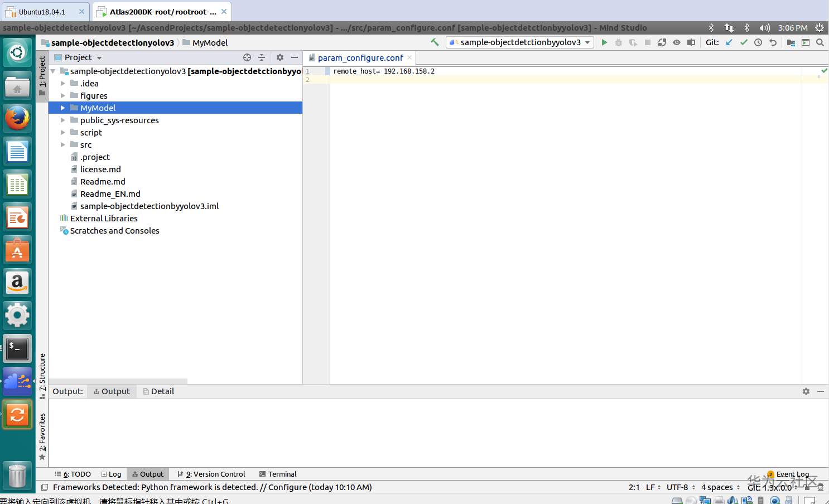Click the remote_host line in editor
829x504 pixels.
click(384, 71)
